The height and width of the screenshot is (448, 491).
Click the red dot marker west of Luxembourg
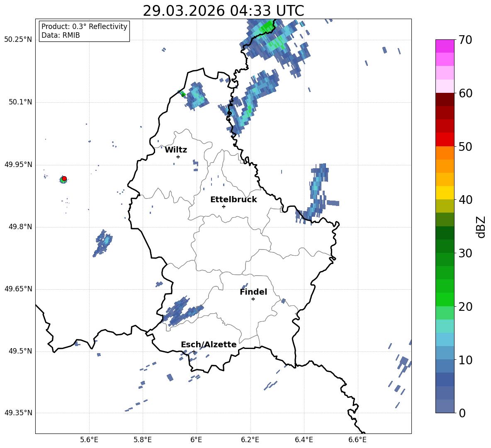tap(64, 179)
